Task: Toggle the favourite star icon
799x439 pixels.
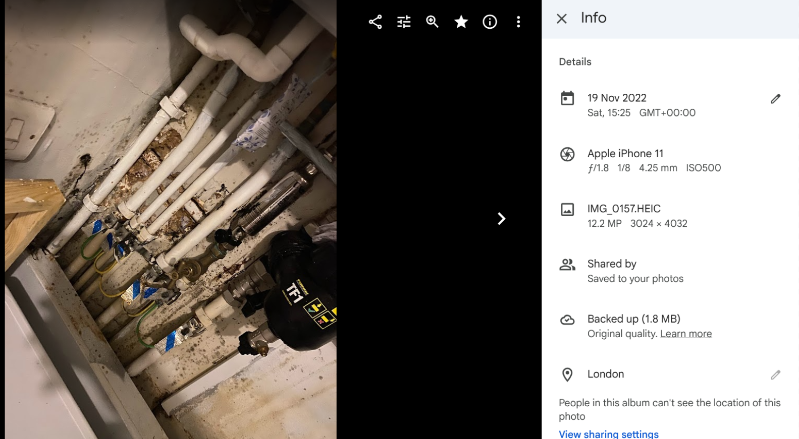Action: [x=461, y=22]
